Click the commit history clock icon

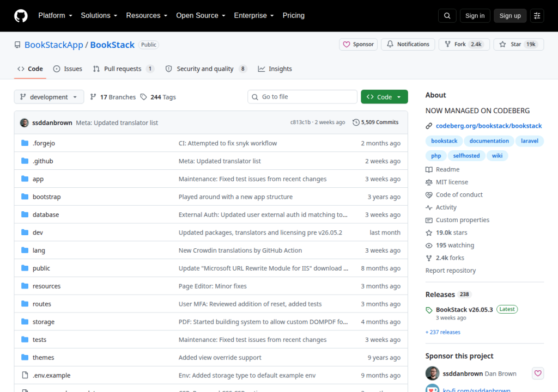pos(356,122)
